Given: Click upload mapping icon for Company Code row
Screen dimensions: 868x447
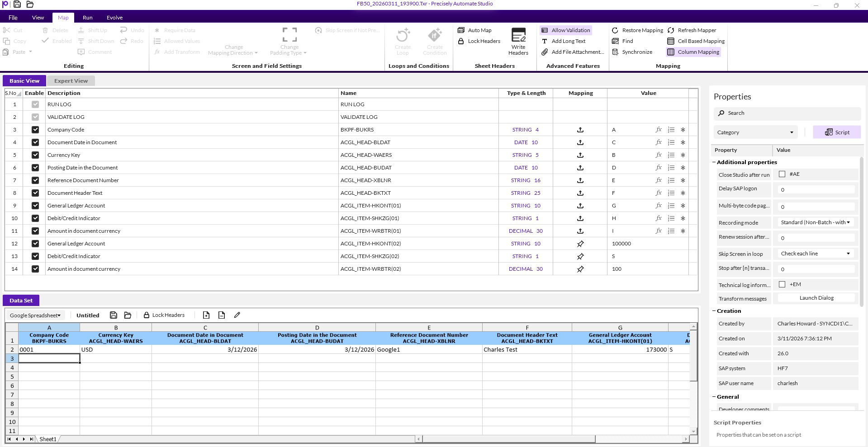Looking at the screenshot, I should point(580,130).
